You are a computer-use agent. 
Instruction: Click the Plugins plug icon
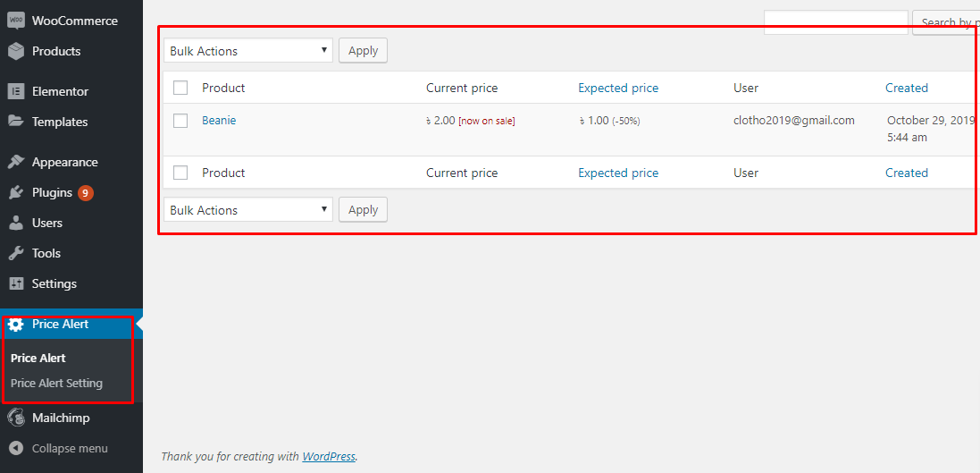15,193
